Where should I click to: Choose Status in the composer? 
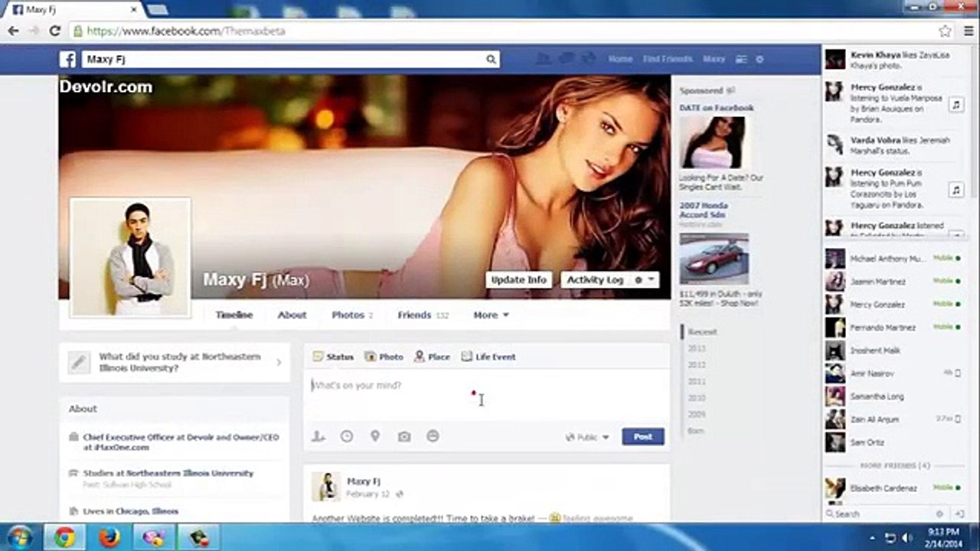(x=333, y=357)
